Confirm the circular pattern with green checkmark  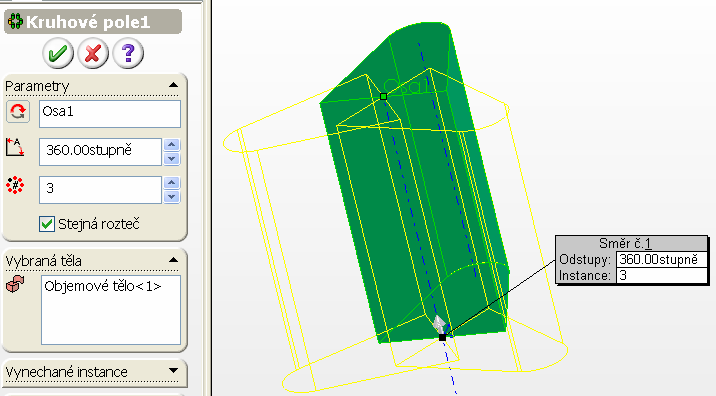click(x=58, y=53)
